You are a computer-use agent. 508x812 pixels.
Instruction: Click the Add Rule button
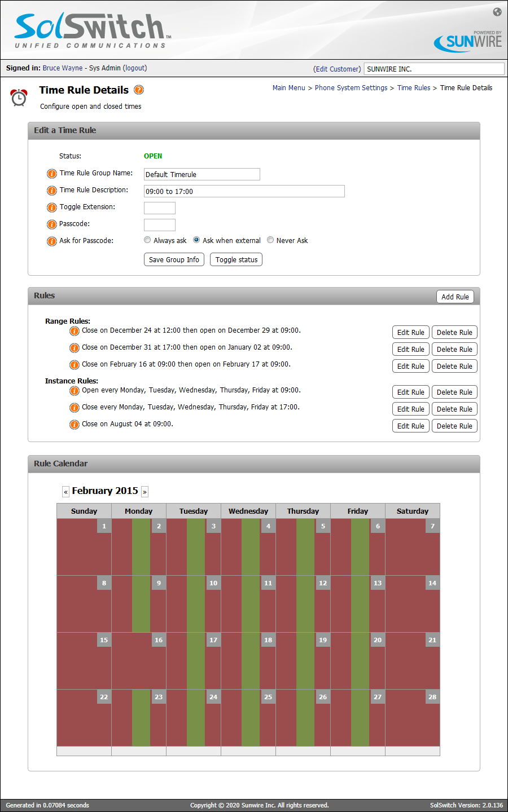[455, 297]
